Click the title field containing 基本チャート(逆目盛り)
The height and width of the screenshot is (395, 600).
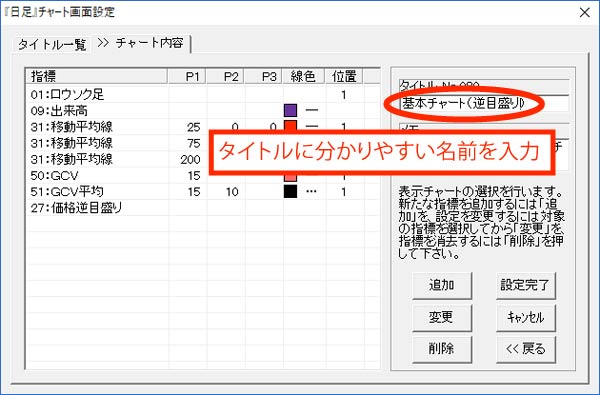(484, 103)
